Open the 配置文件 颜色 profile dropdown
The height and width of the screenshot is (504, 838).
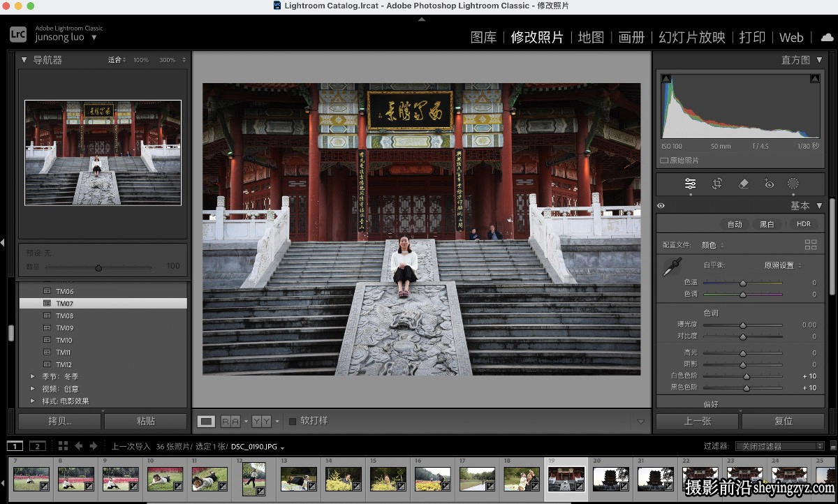coord(712,245)
